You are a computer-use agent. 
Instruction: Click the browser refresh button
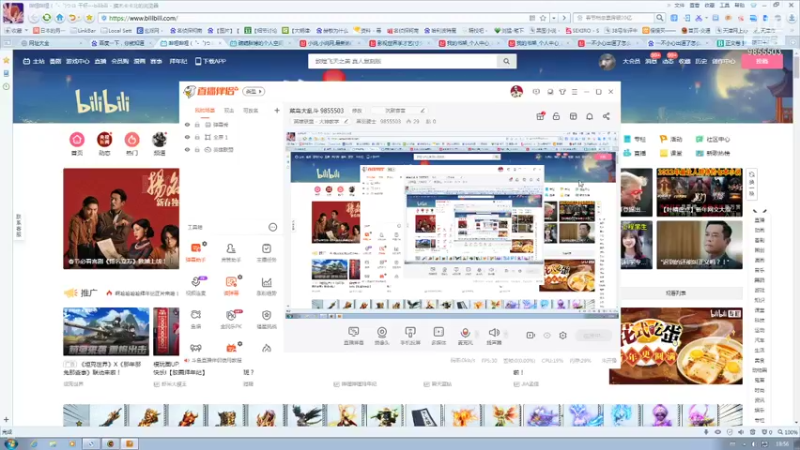pos(46,18)
